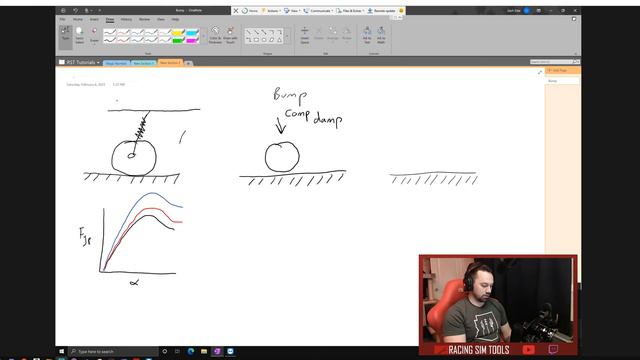Select the rectangle shape
640x360 pixels.
pyautogui.click(x=256, y=40)
